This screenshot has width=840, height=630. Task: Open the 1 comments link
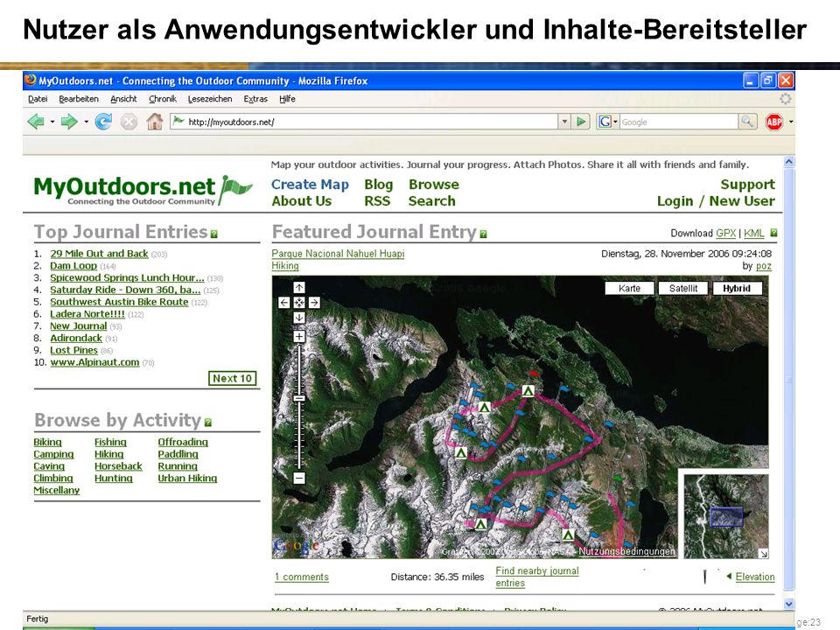[302, 577]
